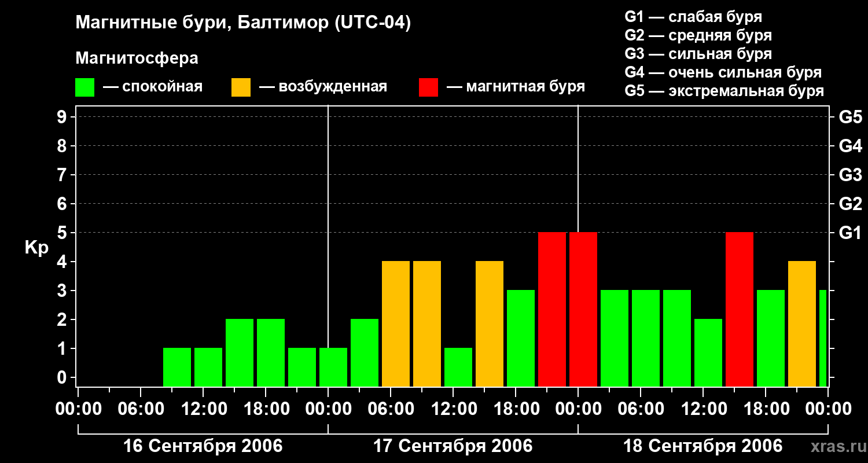Screen dimensions: 868x463
Task: Click 'G2 — средняя буря' description
Action: tap(698, 35)
